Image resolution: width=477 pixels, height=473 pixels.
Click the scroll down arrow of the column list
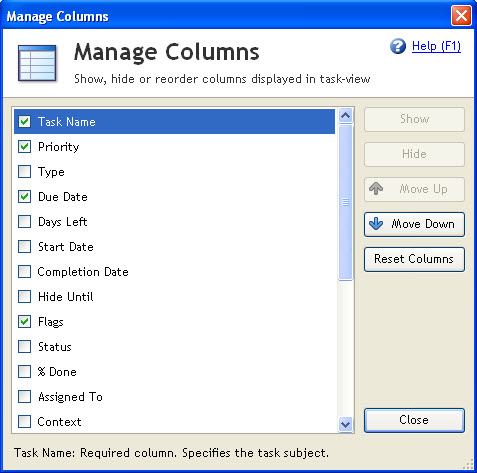point(346,425)
